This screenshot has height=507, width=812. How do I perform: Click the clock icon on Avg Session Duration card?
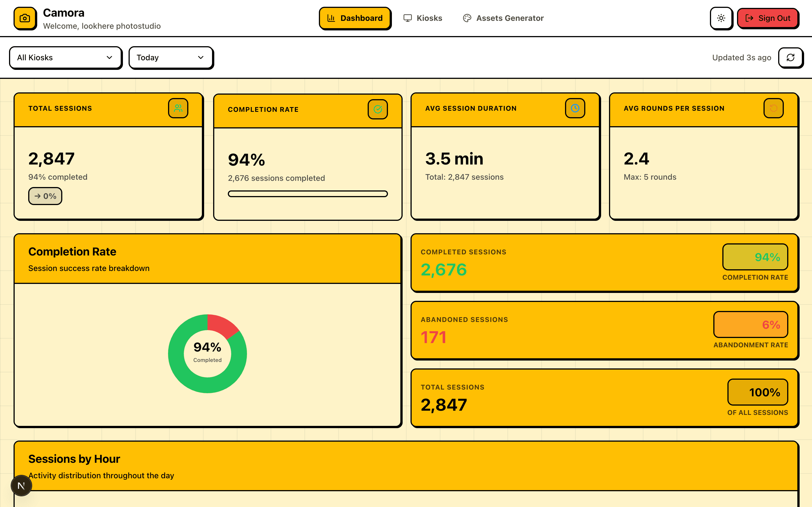click(x=575, y=108)
